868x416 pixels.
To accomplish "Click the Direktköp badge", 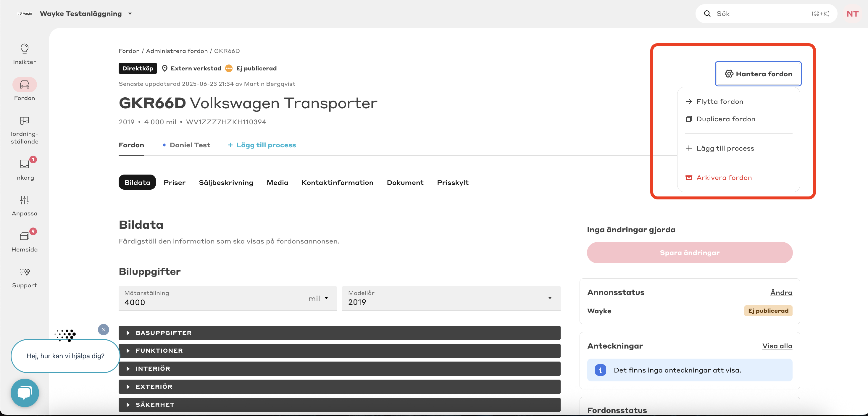I will [x=138, y=68].
